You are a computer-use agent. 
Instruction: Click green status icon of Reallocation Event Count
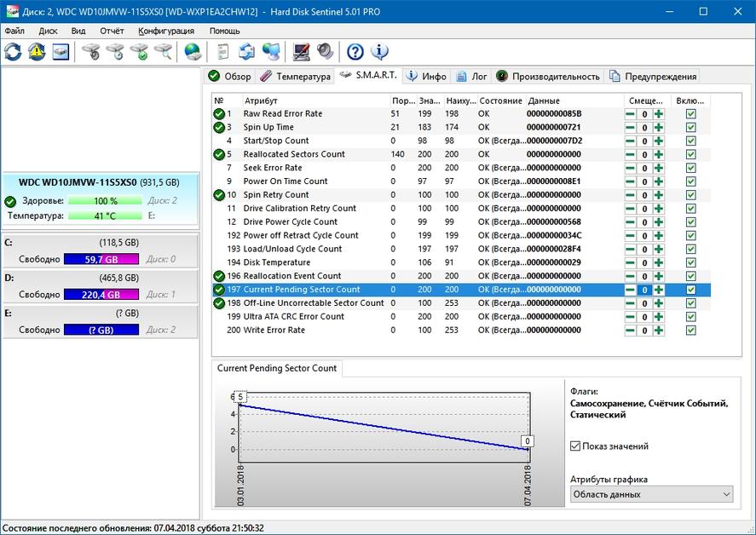click(219, 276)
